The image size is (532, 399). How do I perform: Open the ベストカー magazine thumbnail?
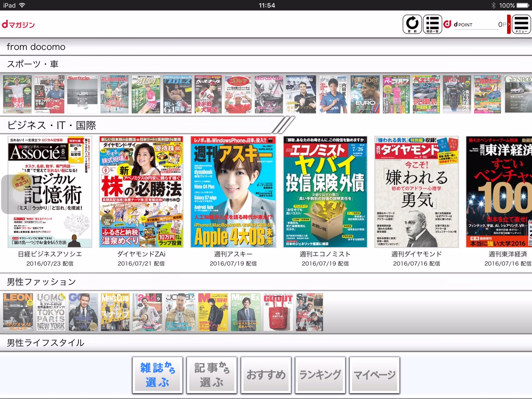426,94
